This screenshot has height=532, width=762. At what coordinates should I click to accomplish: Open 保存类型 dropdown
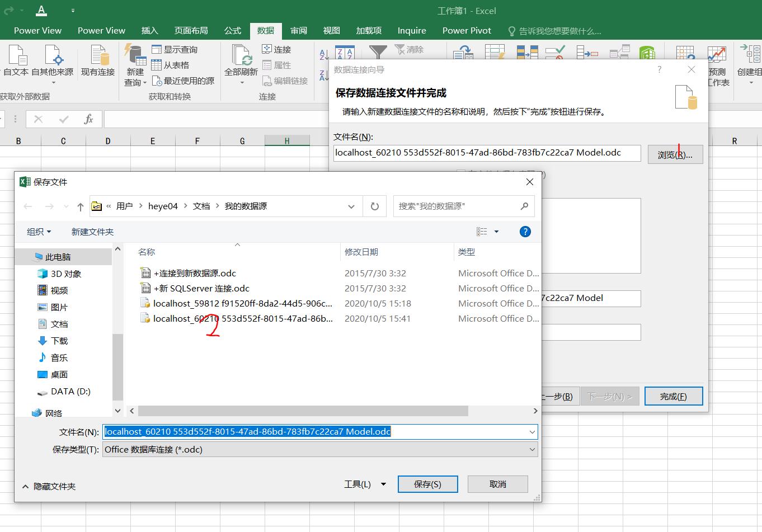320,449
